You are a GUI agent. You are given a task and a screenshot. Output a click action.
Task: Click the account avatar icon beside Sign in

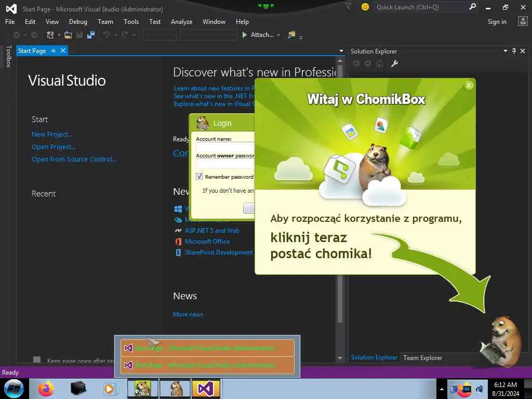tap(523, 21)
